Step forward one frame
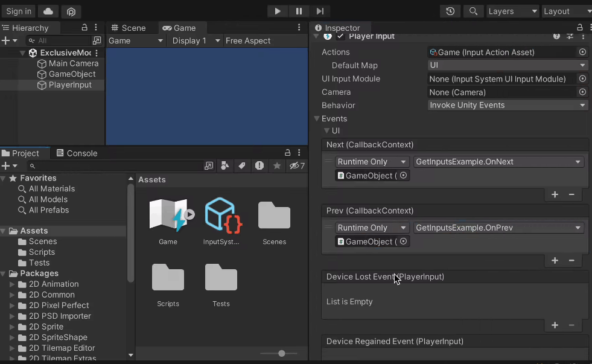The image size is (592, 364). pyautogui.click(x=320, y=11)
